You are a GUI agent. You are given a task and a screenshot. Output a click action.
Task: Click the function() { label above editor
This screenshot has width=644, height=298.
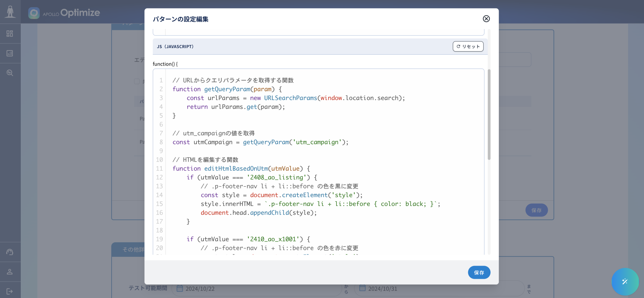(x=165, y=64)
